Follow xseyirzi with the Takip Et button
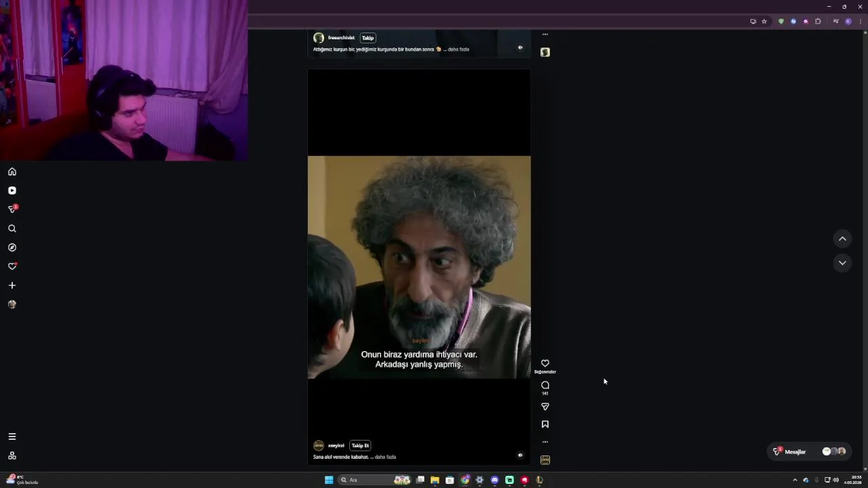 (360, 445)
